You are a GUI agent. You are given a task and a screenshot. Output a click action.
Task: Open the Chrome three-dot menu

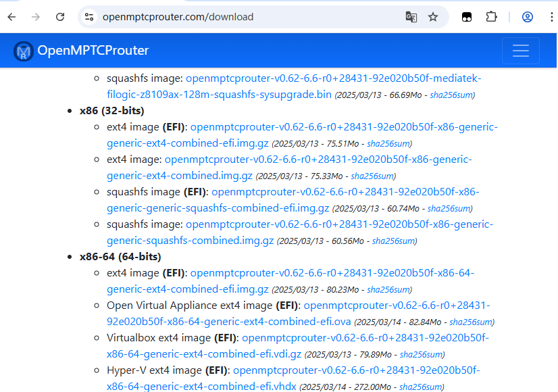click(551, 17)
